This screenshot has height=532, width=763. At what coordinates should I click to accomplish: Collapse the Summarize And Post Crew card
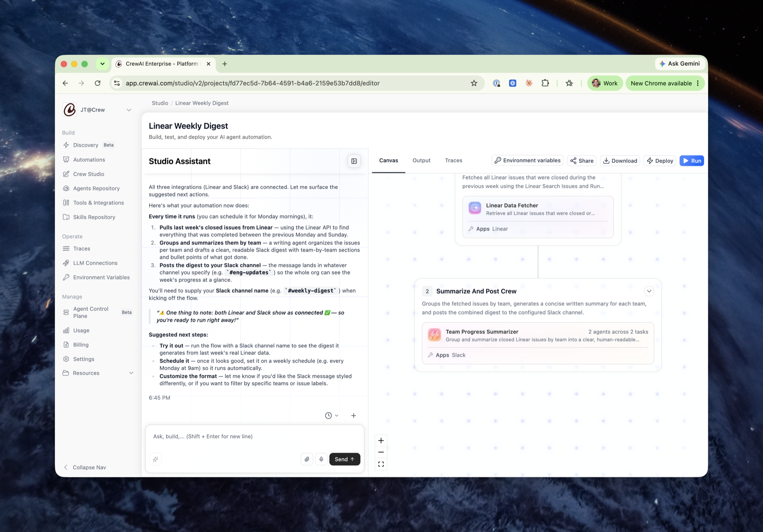(649, 291)
